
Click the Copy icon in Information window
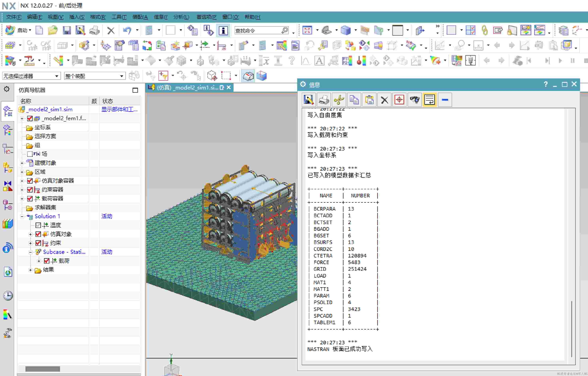[x=354, y=100]
